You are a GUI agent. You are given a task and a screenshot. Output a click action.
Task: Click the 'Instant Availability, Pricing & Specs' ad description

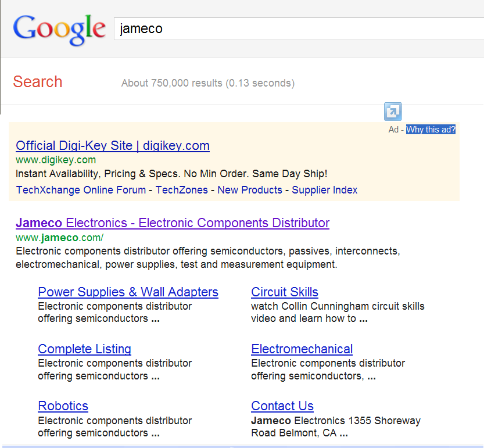pos(171,174)
